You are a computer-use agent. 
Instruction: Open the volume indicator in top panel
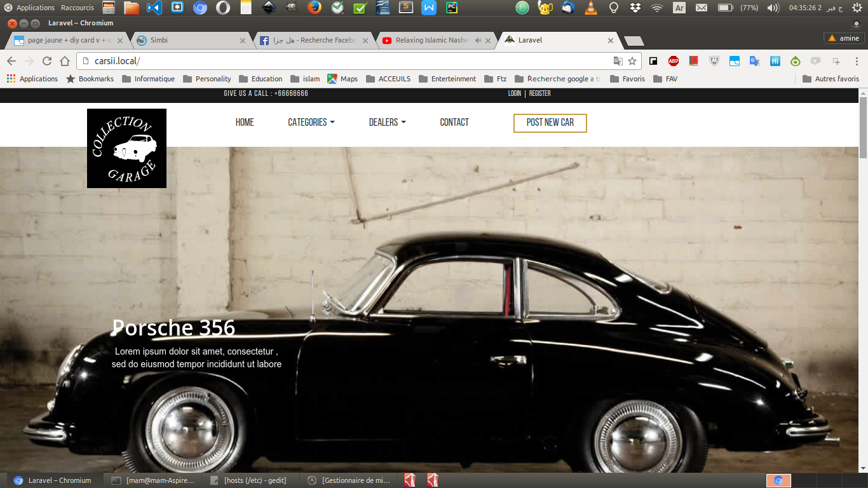click(x=773, y=8)
